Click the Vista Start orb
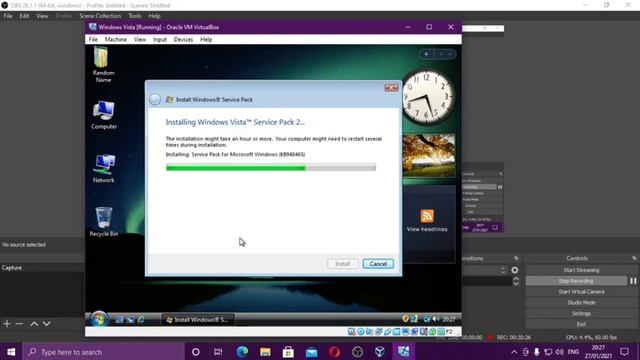This screenshot has height=360, width=640. [x=99, y=319]
